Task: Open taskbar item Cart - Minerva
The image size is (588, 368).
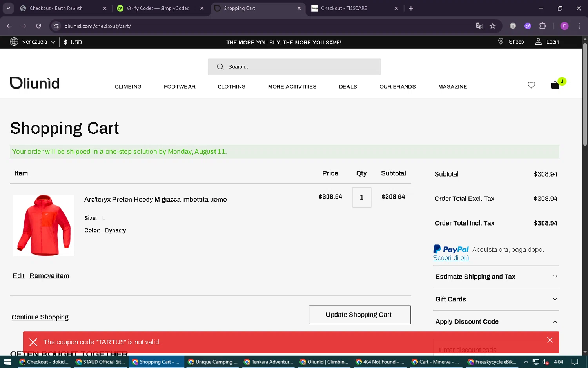Action: click(437, 362)
